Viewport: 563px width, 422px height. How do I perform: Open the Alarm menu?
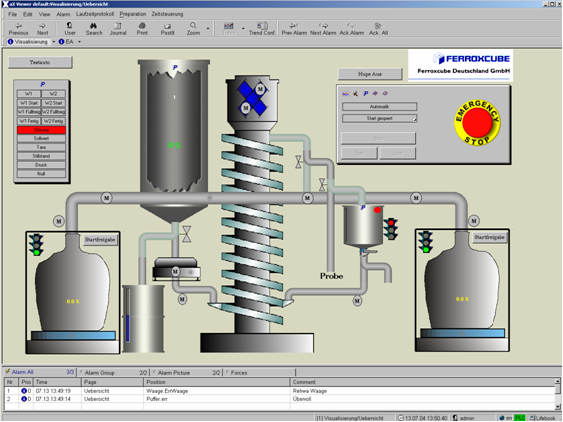pos(63,14)
